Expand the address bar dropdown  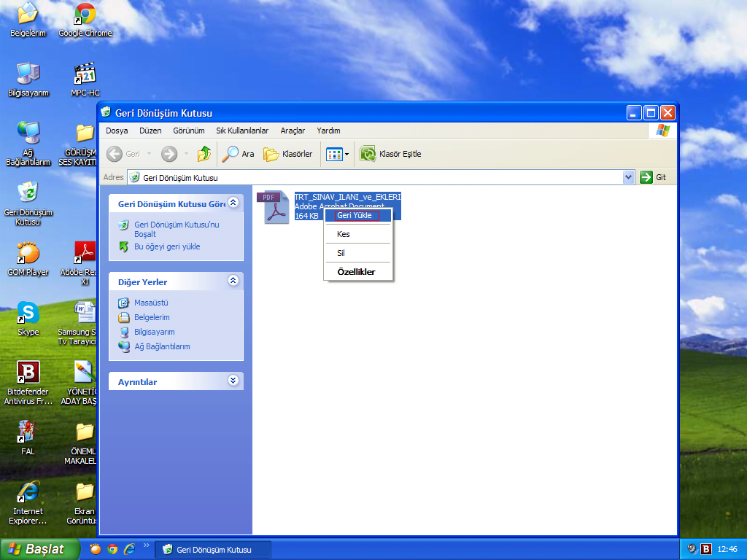pyautogui.click(x=629, y=177)
